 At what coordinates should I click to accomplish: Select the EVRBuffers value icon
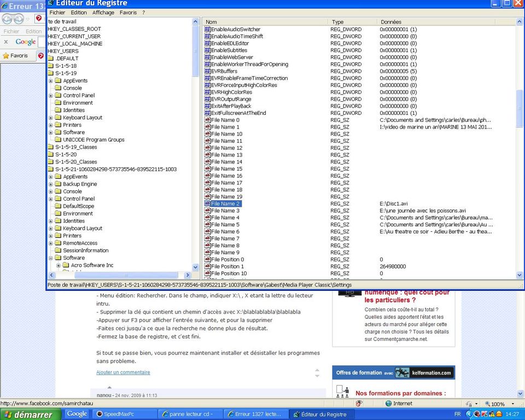click(x=207, y=71)
